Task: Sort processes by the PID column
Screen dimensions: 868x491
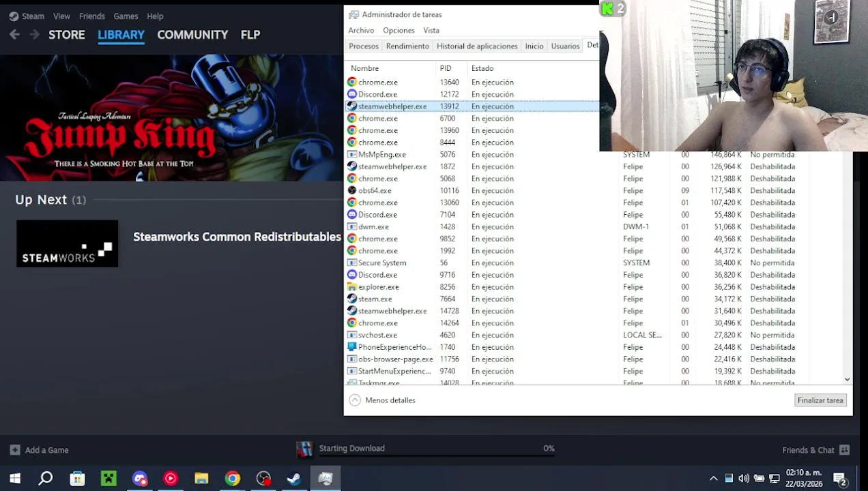Action: pyautogui.click(x=446, y=68)
